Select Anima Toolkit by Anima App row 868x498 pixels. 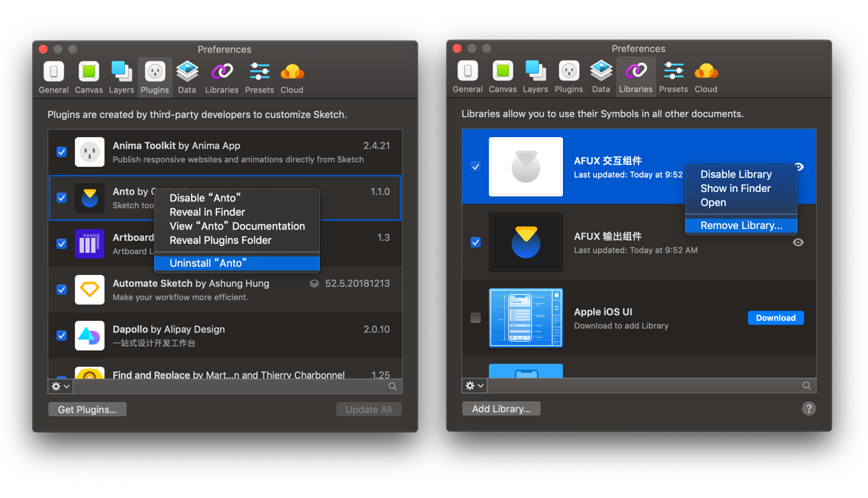[225, 152]
